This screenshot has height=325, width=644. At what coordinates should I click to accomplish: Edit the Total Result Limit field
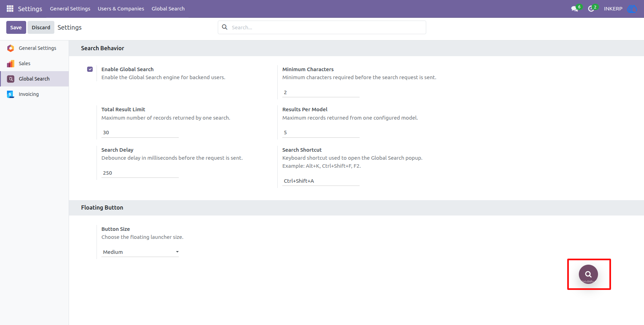pos(140,133)
